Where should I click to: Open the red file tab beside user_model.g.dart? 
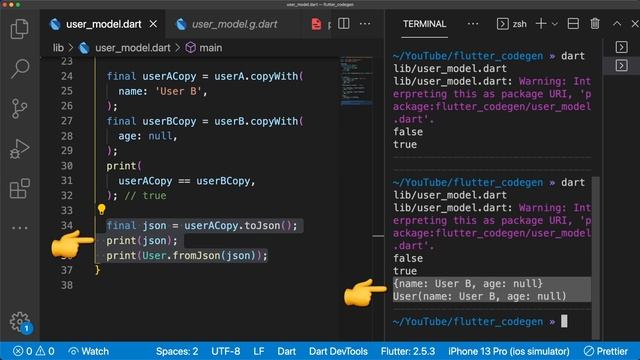(x=316, y=24)
